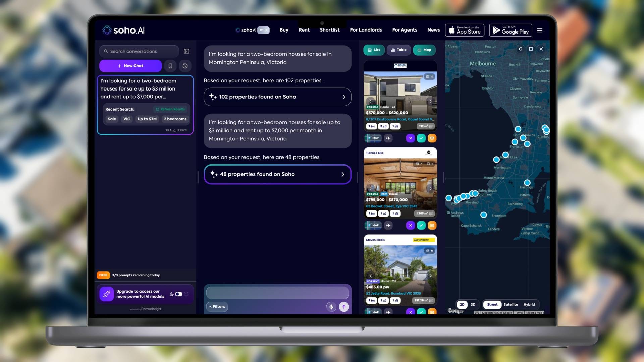644x362 pixels.
Task: Click in Search conversations field
Action: click(139, 51)
